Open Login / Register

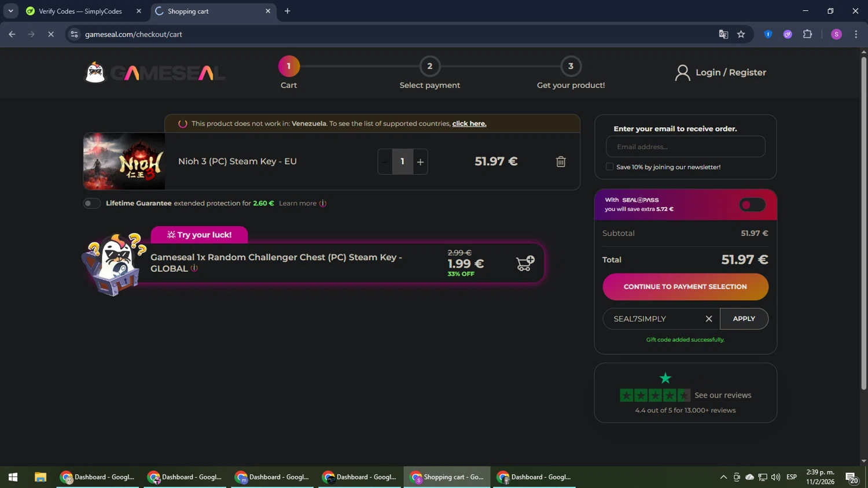coord(720,72)
